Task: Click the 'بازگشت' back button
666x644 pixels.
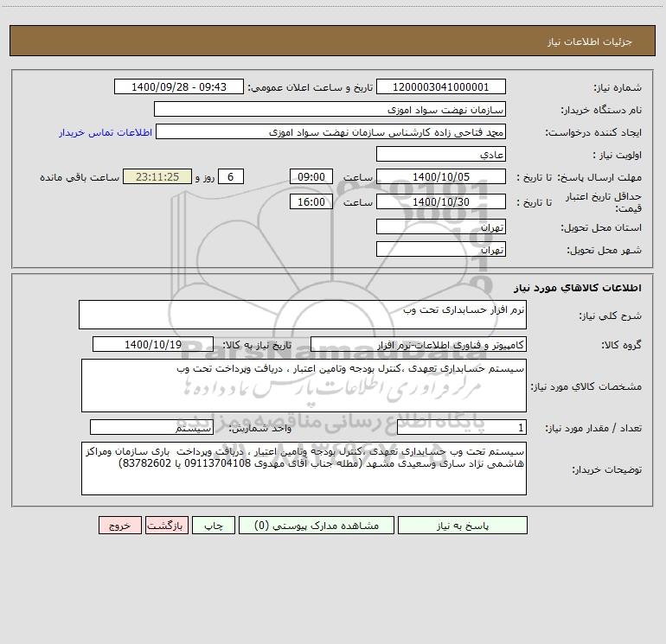Action: tap(166, 526)
